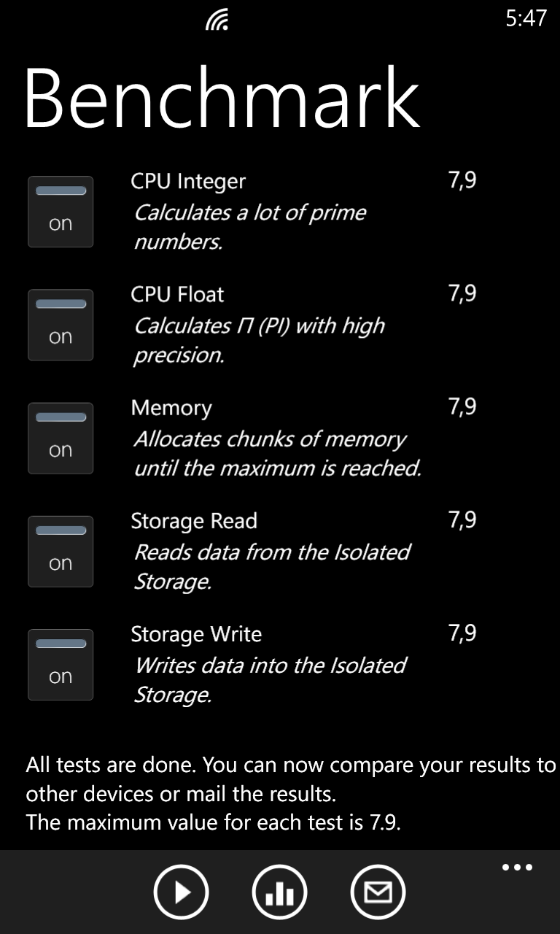The image size is (560, 934).
Task: Tap the Benchmark page title
Action: (222, 98)
